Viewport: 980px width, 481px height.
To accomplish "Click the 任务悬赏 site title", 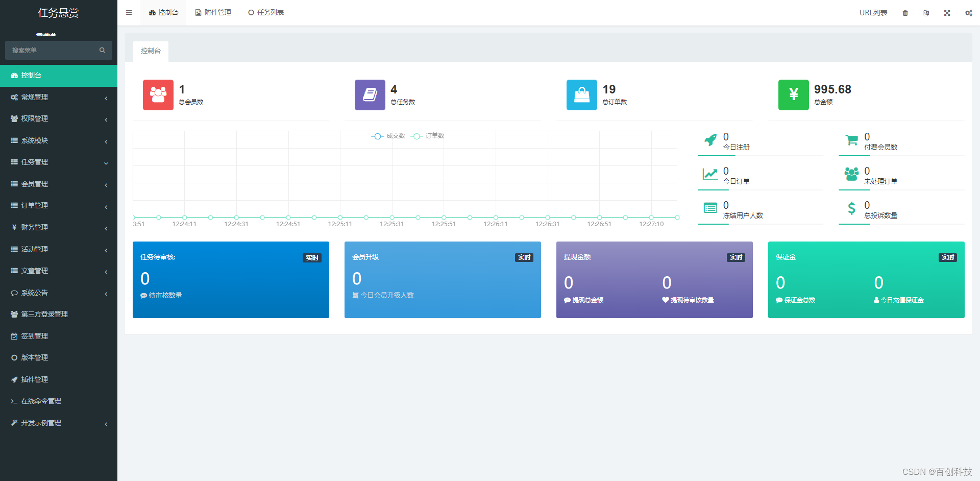I will 59,13.
